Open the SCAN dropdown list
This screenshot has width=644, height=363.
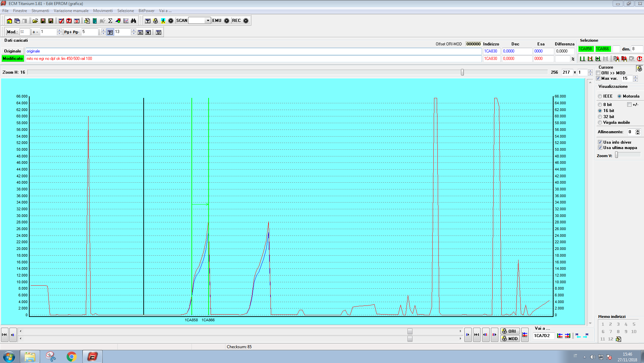[x=208, y=21]
